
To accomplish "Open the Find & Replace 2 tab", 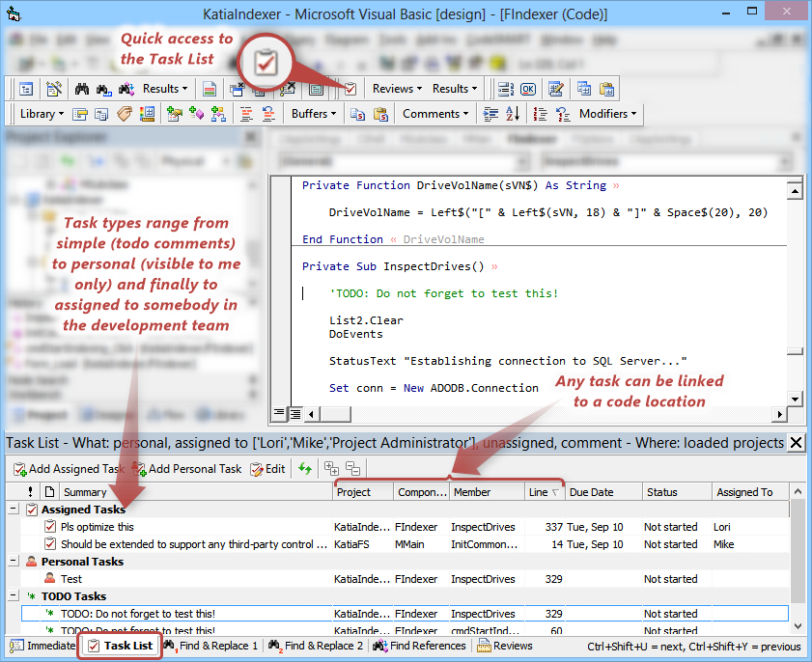I will click(316, 646).
